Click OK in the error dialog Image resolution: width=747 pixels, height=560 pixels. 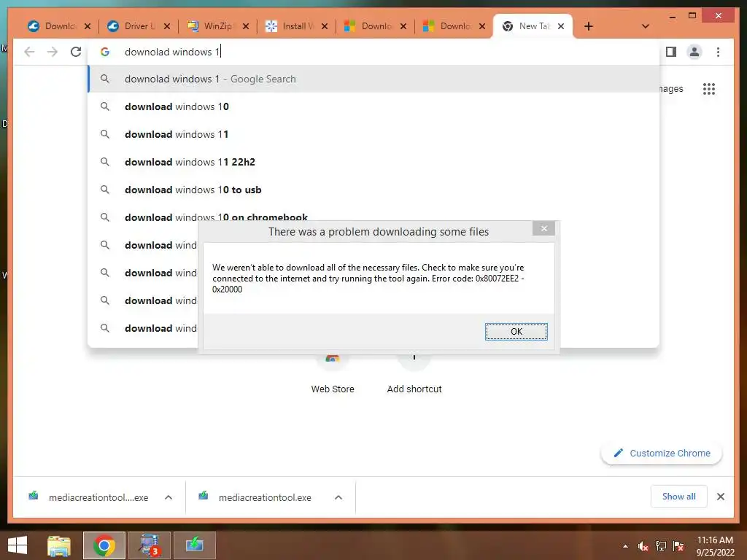click(516, 332)
